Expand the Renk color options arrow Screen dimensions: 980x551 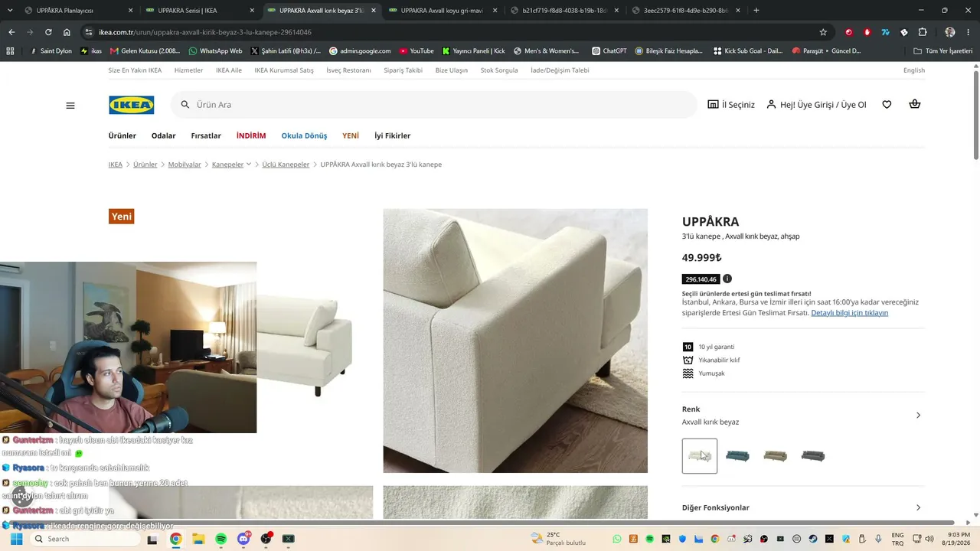coord(919,416)
